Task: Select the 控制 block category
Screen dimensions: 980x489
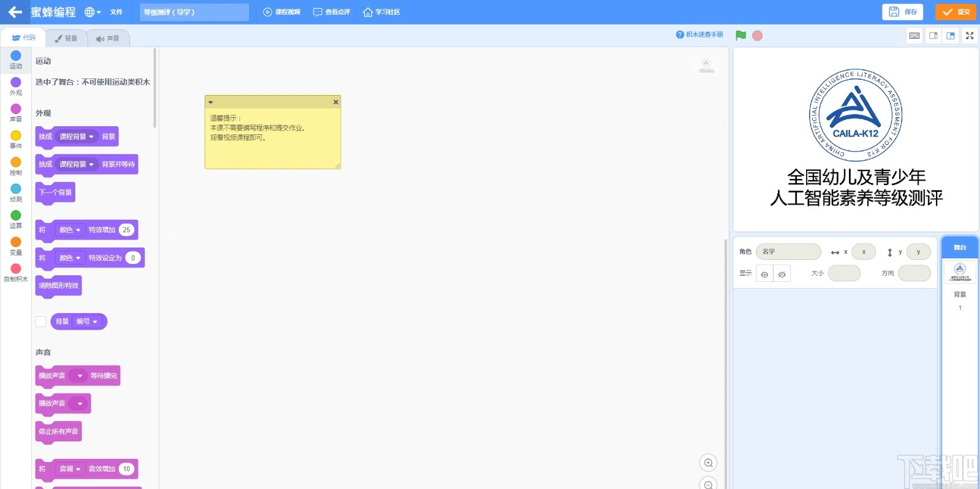Action: [16, 166]
